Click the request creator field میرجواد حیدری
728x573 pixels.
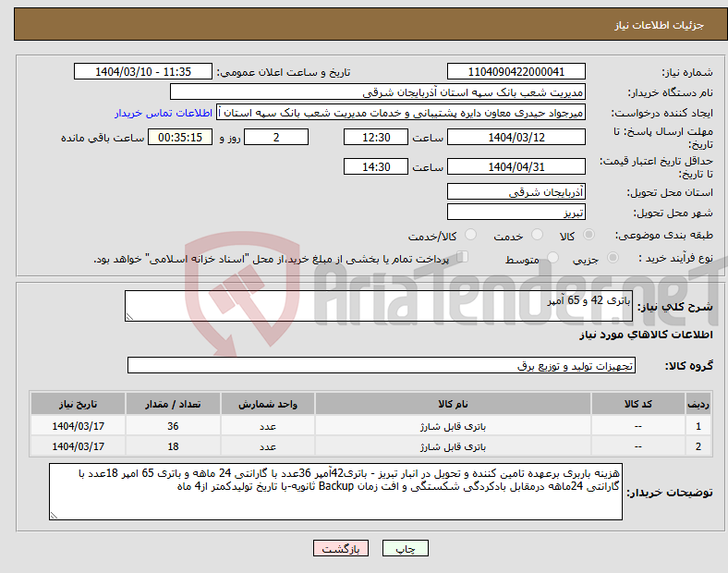point(401,113)
